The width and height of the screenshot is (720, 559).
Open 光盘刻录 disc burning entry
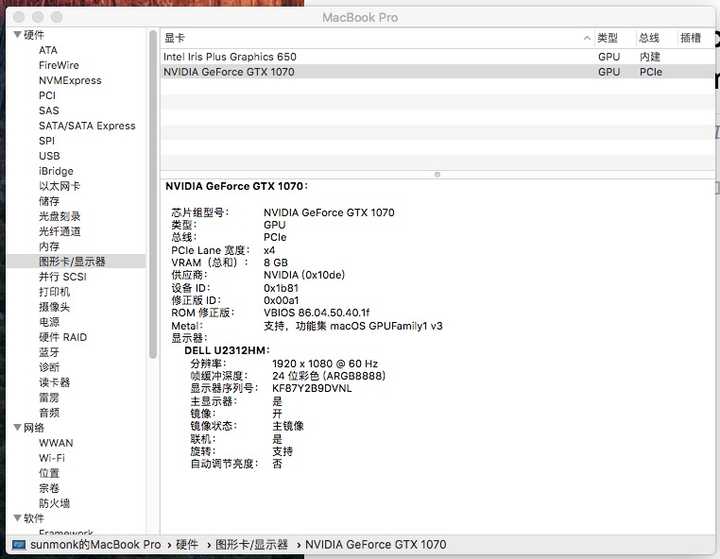tap(59, 216)
